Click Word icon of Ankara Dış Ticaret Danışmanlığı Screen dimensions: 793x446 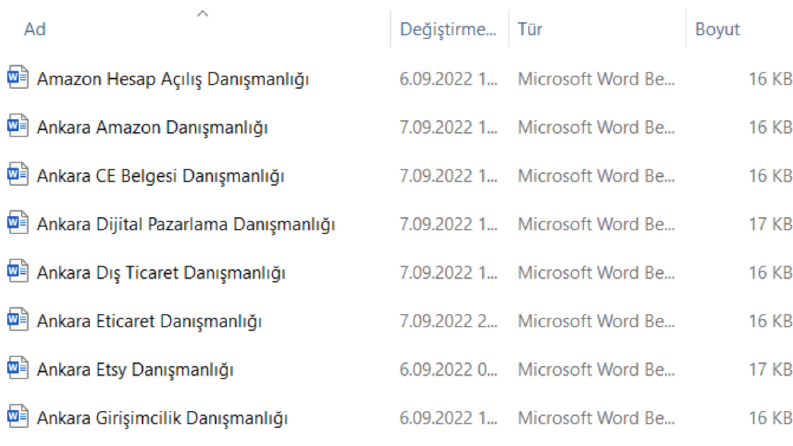point(18,272)
